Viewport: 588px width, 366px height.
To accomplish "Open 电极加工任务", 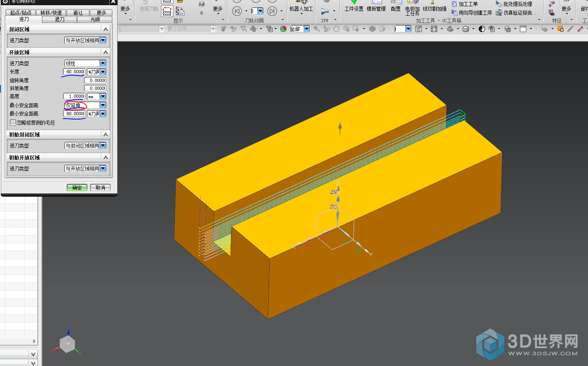I will (x=412, y=9).
